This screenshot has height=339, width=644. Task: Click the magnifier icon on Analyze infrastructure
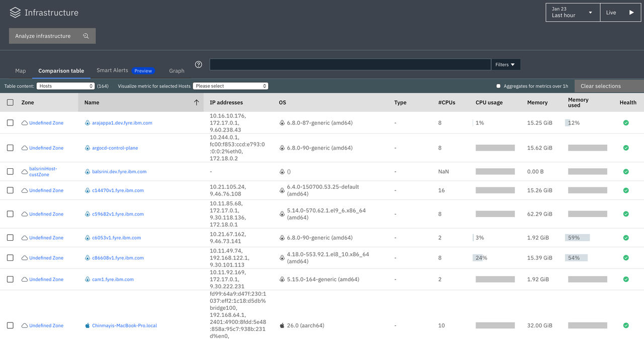coord(86,36)
